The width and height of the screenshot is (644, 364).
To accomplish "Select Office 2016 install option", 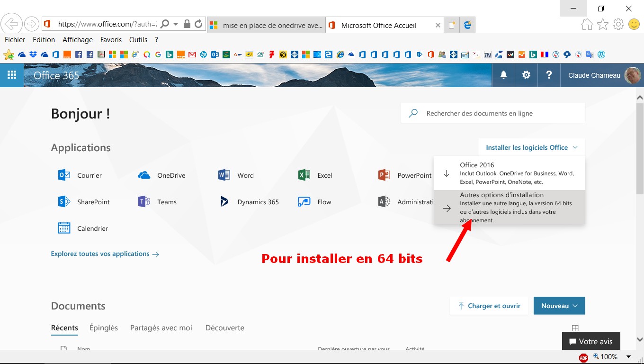I will coord(510,173).
